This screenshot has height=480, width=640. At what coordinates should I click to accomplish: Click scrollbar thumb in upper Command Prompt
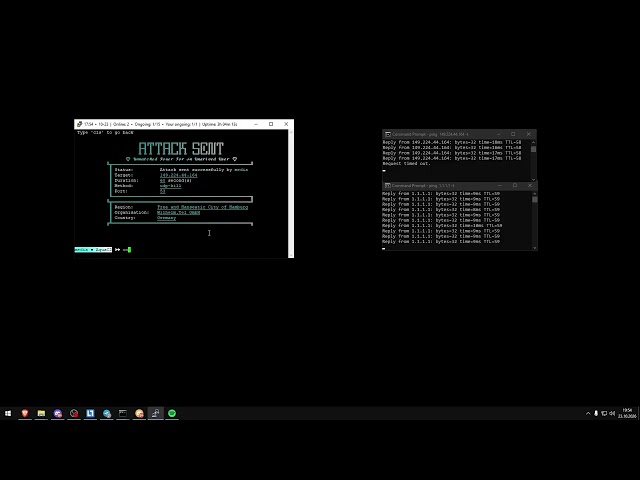[533, 149]
